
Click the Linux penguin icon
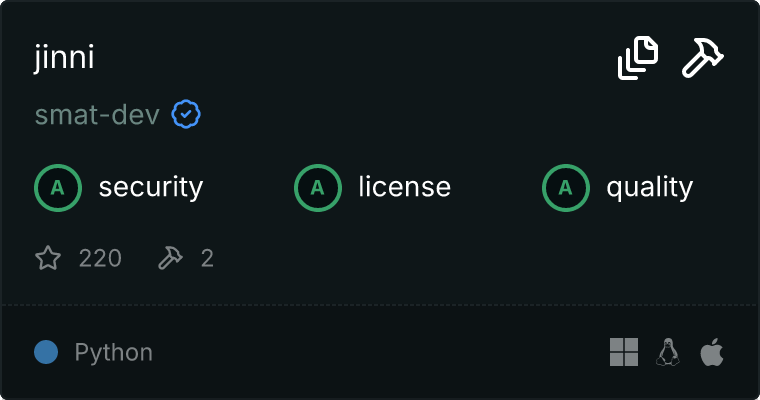pyautogui.click(x=668, y=352)
